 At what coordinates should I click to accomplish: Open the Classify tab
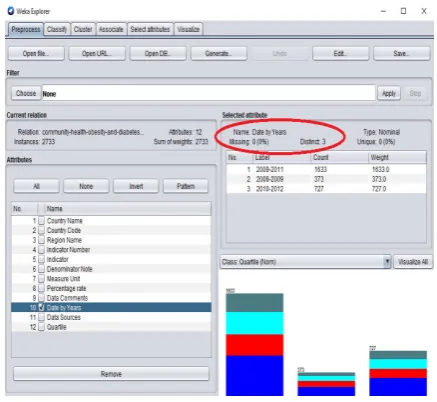(57, 29)
